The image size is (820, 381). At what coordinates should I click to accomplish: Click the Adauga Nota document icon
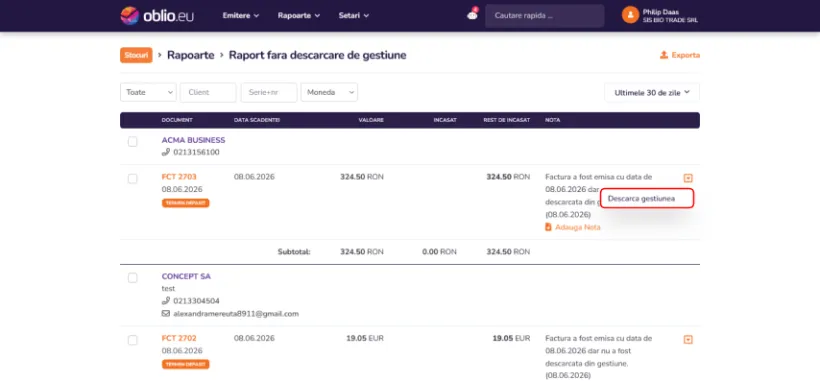(x=548, y=227)
